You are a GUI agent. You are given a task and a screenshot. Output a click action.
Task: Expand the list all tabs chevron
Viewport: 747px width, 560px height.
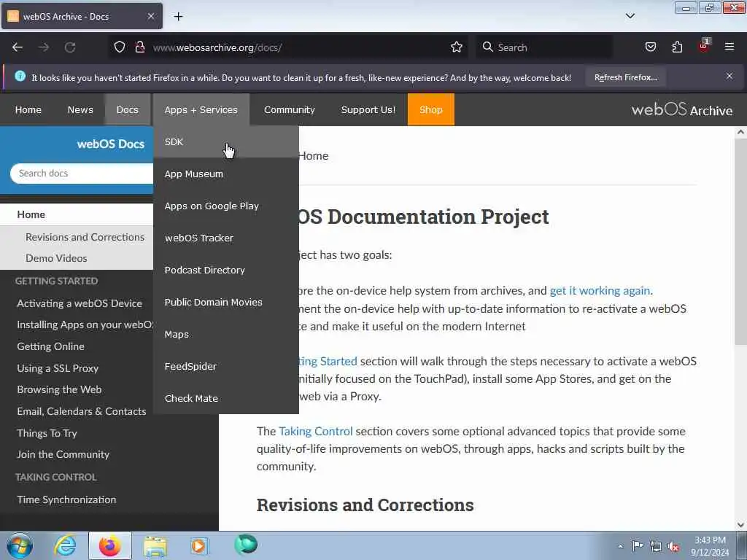click(x=630, y=16)
